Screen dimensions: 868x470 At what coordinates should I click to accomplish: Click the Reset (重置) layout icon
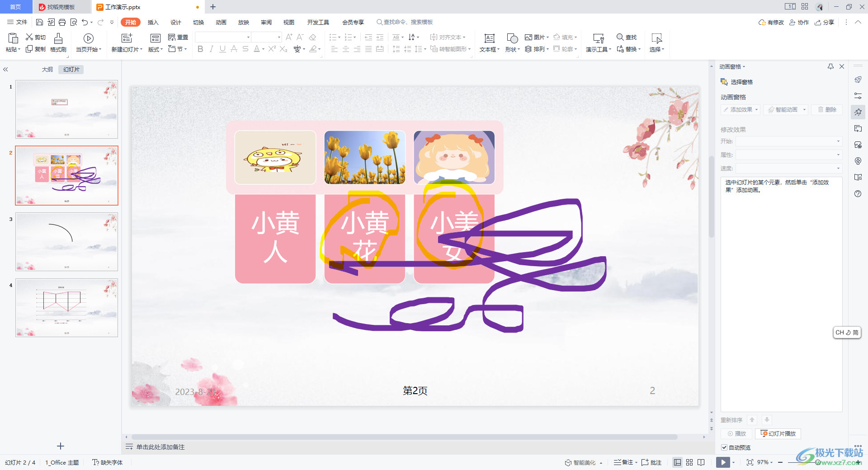pyautogui.click(x=172, y=37)
